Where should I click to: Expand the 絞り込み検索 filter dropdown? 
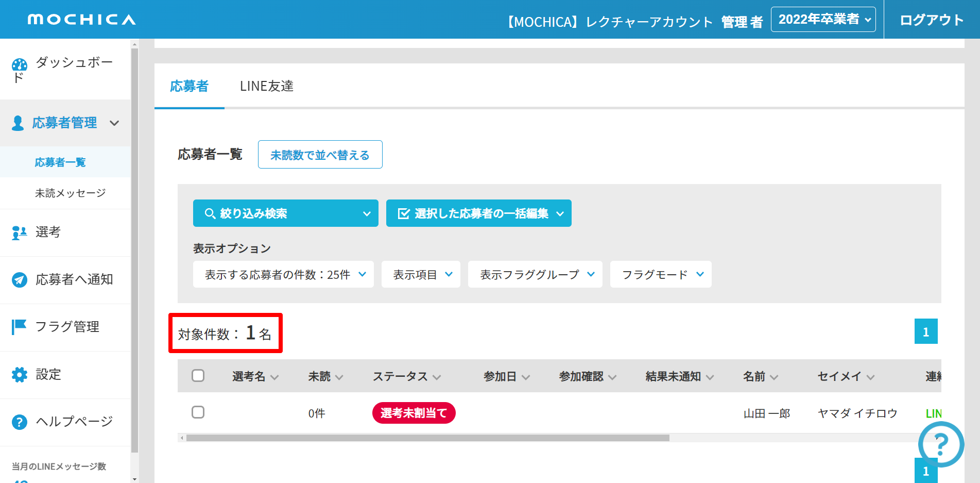click(x=285, y=213)
